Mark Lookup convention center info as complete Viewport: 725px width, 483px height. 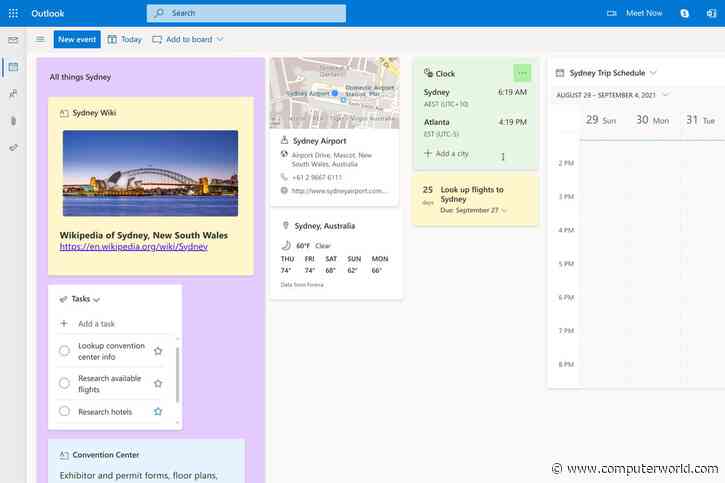64,351
